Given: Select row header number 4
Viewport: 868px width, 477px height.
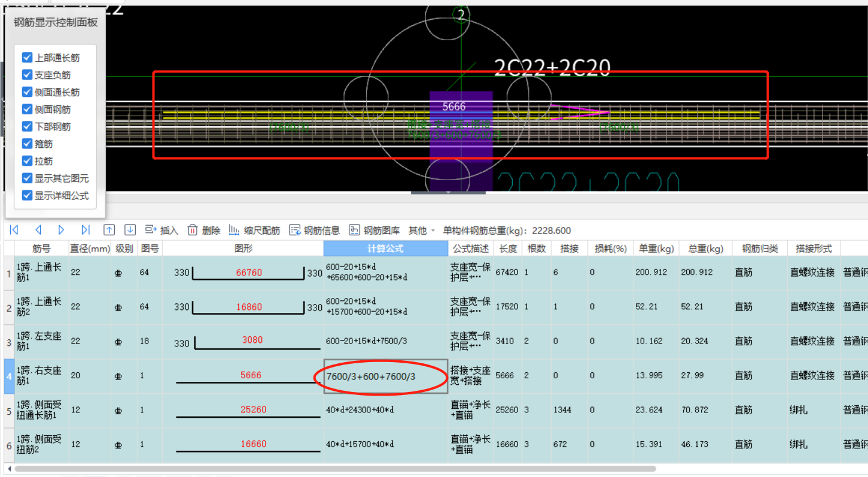Looking at the screenshot, I should [9, 376].
